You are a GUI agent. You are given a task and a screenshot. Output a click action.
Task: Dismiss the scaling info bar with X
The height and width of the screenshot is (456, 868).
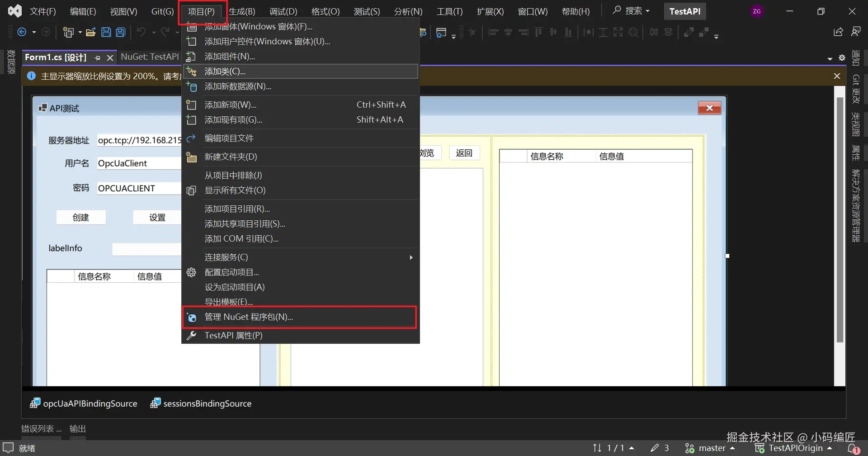(837, 76)
